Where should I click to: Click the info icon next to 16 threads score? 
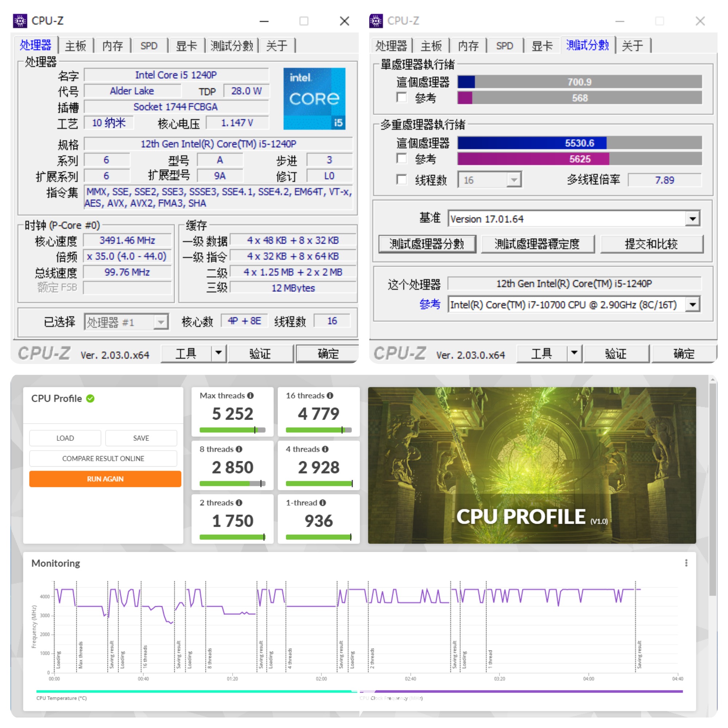coord(331,395)
